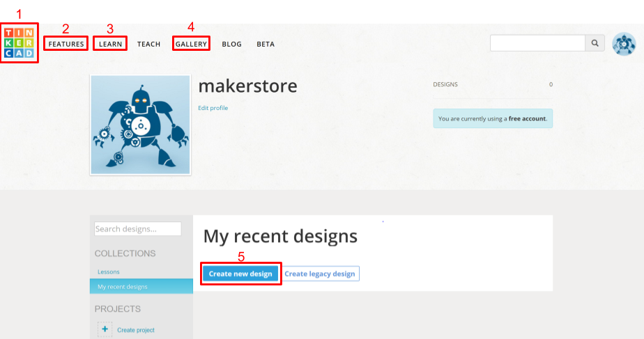
Task: Click the magnifying glass search icon
Action: point(595,43)
